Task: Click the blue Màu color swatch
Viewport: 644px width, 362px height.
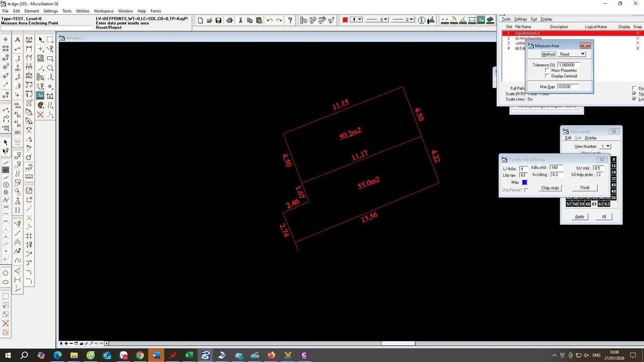Action: [524, 182]
